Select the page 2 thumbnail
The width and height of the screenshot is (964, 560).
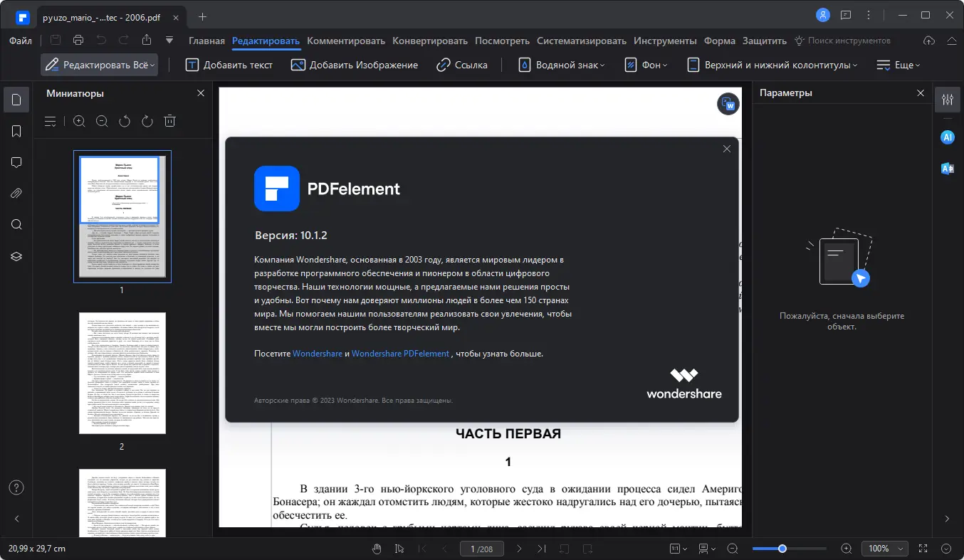[x=122, y=374]
